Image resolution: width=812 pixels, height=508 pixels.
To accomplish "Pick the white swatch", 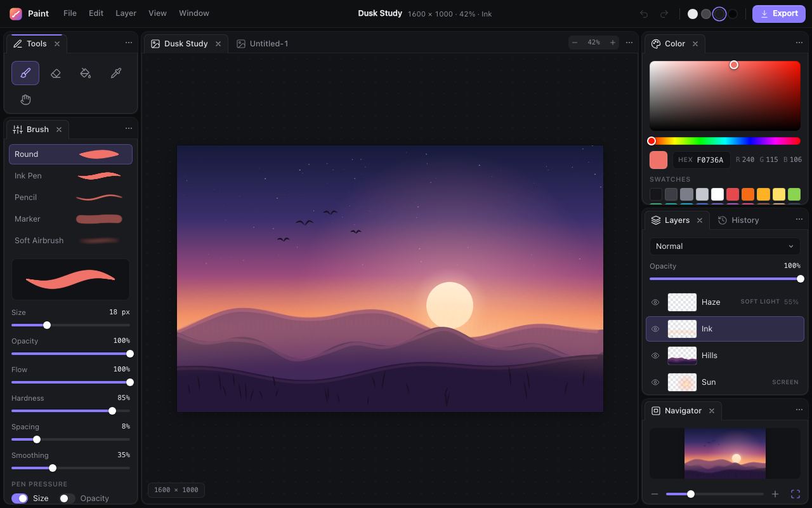I will pos(717,194).
